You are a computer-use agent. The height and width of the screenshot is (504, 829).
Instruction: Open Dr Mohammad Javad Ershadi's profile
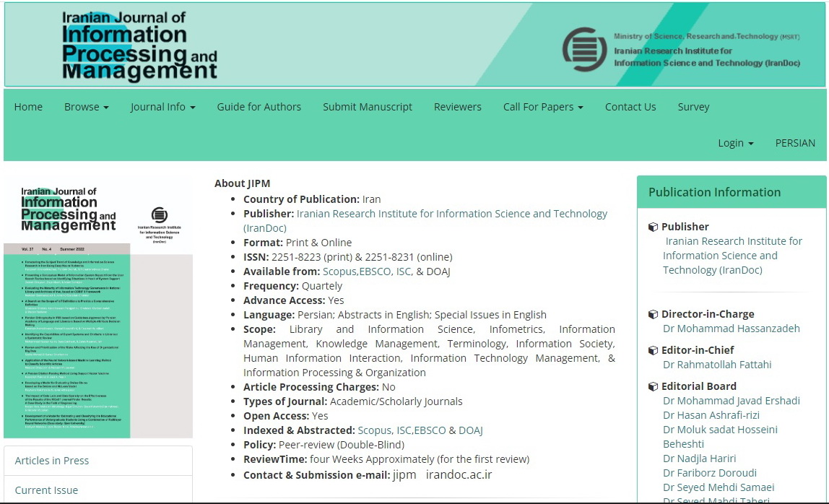coord(732,401)
